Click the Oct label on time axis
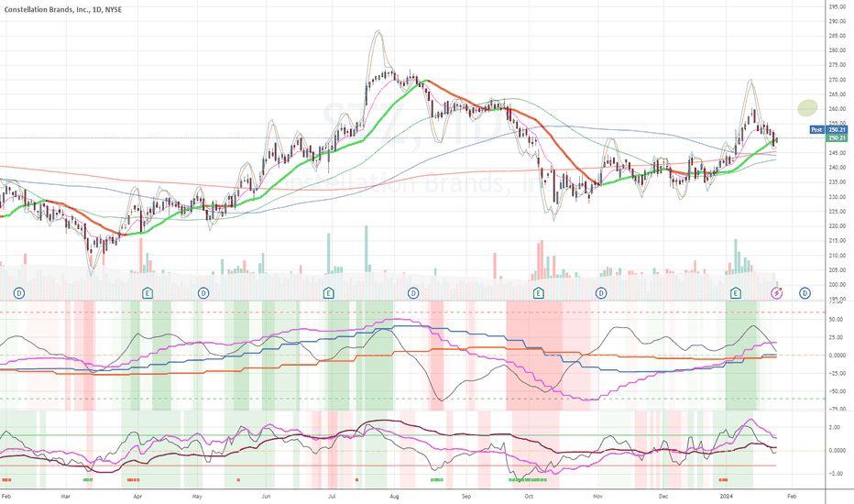The width and height of the screenshot is (854, 504). (x=529, y=497)
